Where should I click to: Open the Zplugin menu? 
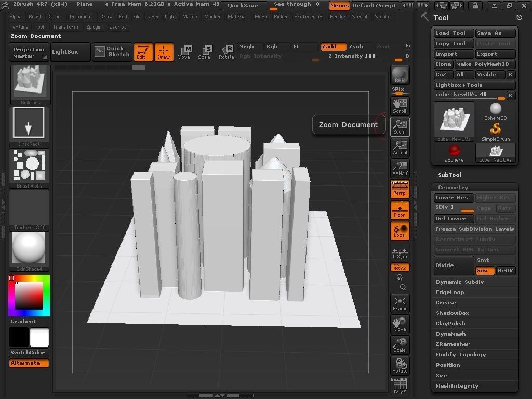click(94, 27)
